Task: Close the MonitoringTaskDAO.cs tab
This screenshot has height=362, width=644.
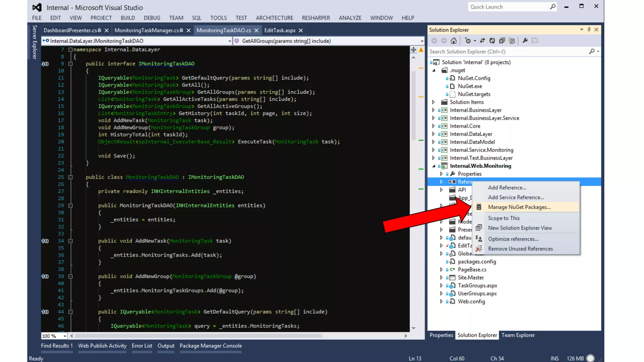Action: tap(256, 30)
